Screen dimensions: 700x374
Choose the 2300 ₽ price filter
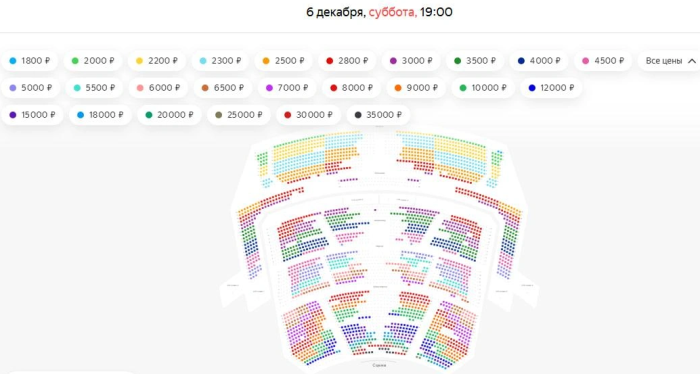pos(220,61)
